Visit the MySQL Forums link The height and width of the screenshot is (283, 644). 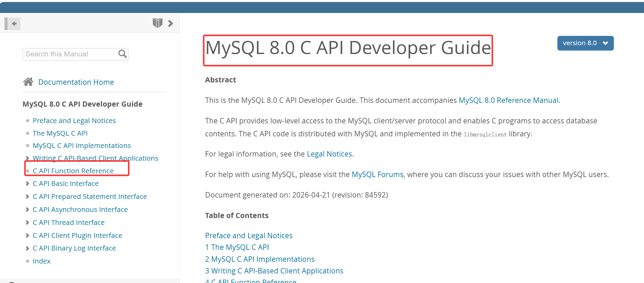[378, 174]
